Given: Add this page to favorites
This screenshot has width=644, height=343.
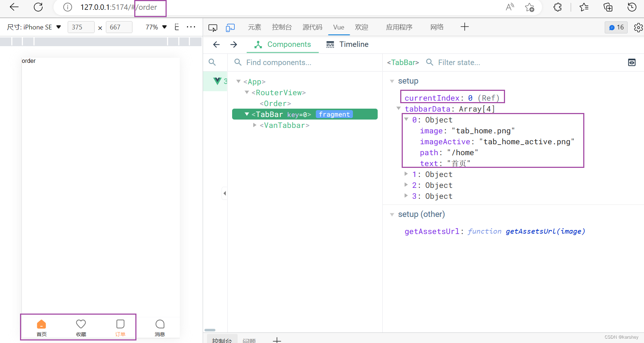Looking at the screenshot, I should click(529, 7).
